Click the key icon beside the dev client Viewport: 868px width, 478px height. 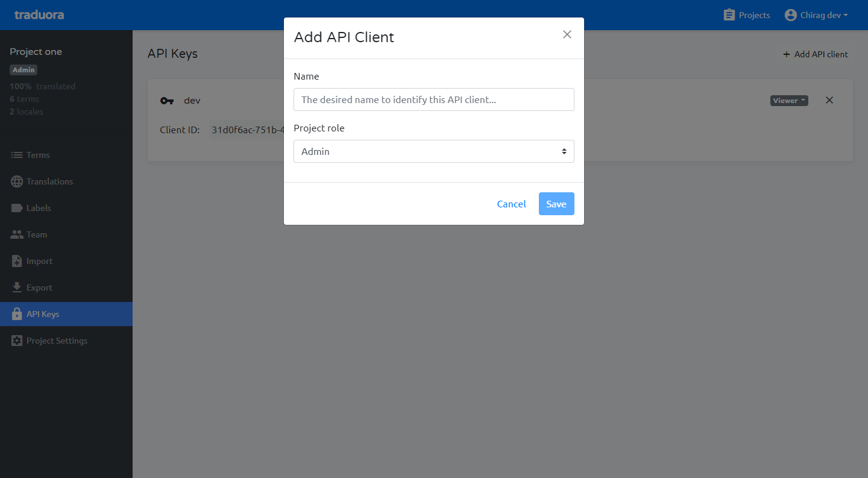point(167,101)
